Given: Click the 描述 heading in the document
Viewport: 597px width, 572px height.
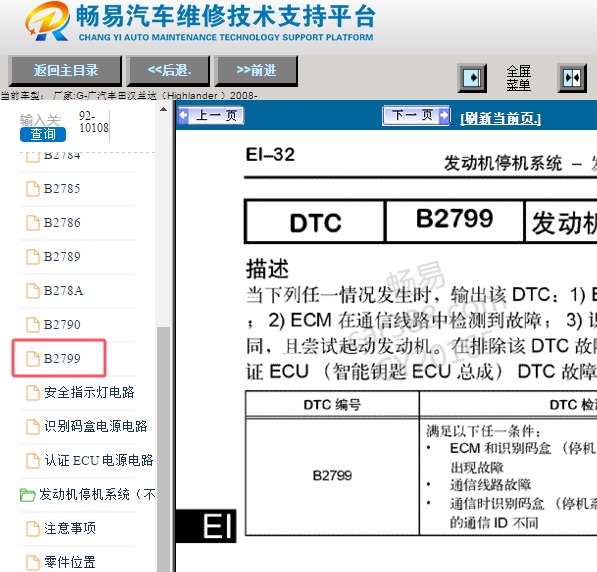Looking at the screenshot, I should click(x=267, y=269).
